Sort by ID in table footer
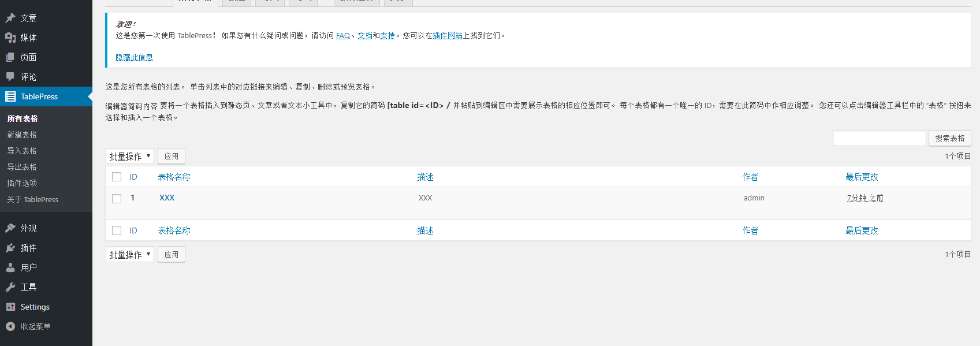This screenshot has height=346, width=980. (133, 230)
